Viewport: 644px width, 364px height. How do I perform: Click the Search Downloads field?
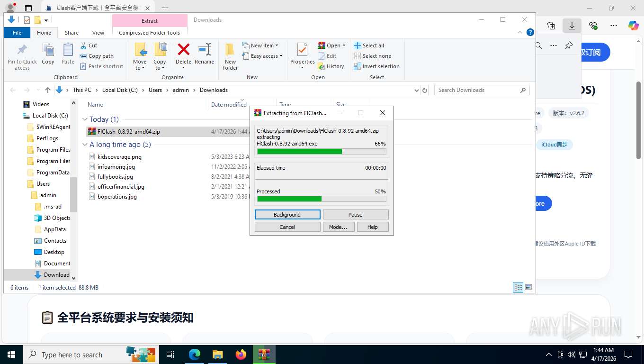pos(482,90)
